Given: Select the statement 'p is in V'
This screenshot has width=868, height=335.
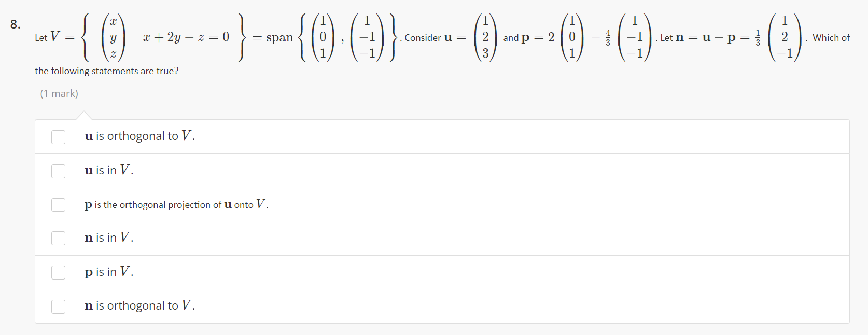Looking at the screenshot, I should 108,272.
